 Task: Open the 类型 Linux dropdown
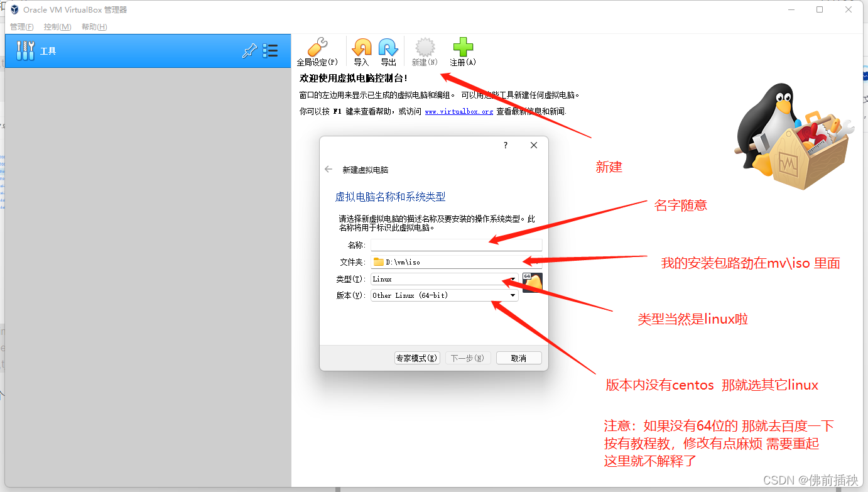[x=445, y=279]
